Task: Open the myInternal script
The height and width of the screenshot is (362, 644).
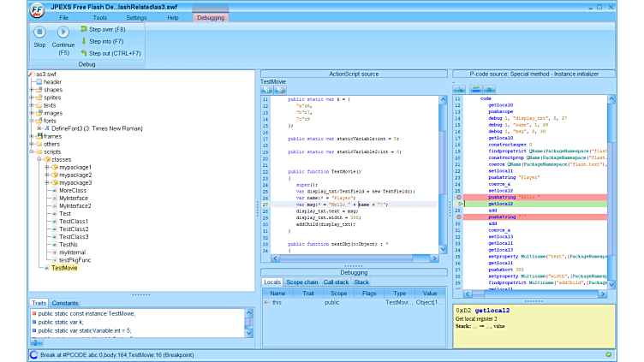Action: [72, 252]
